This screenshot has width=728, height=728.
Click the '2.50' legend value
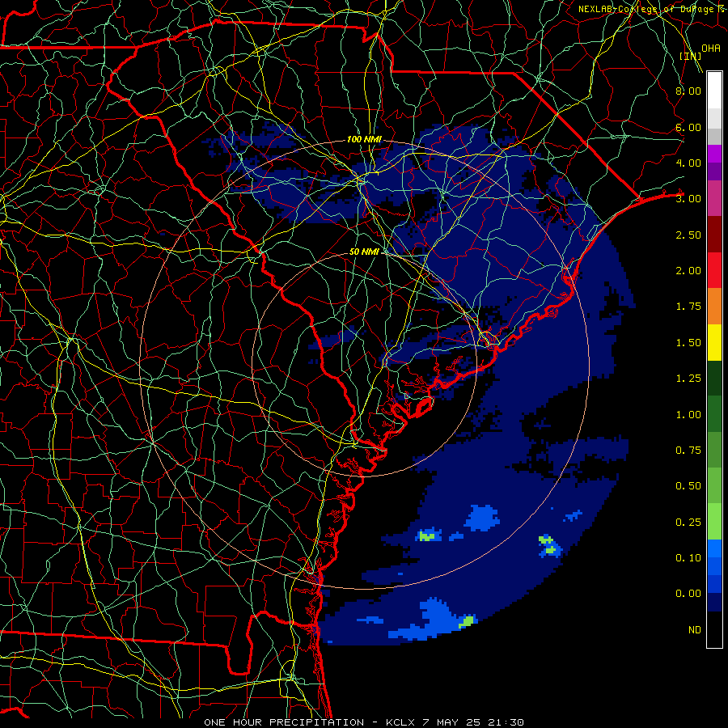click(688, 235)
